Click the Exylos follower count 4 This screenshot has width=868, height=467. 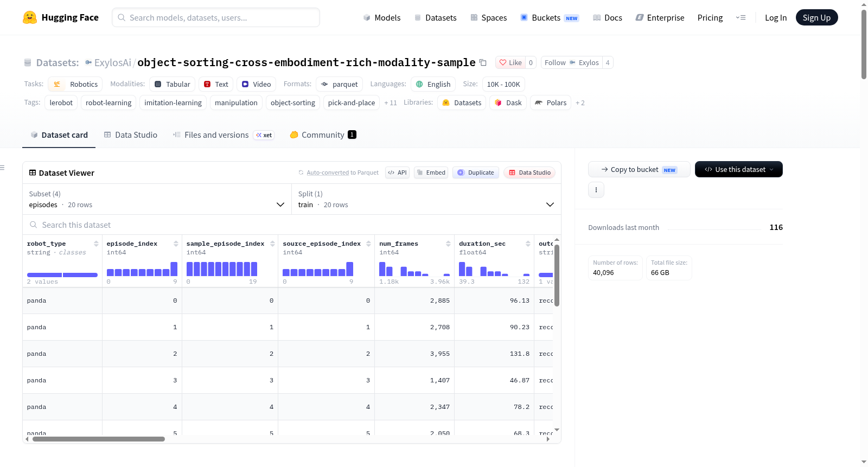(608, 62)
